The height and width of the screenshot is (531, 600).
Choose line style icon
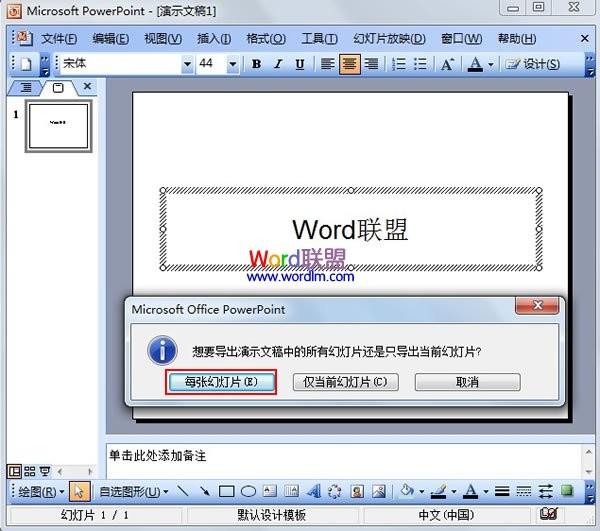click(502, 492)
